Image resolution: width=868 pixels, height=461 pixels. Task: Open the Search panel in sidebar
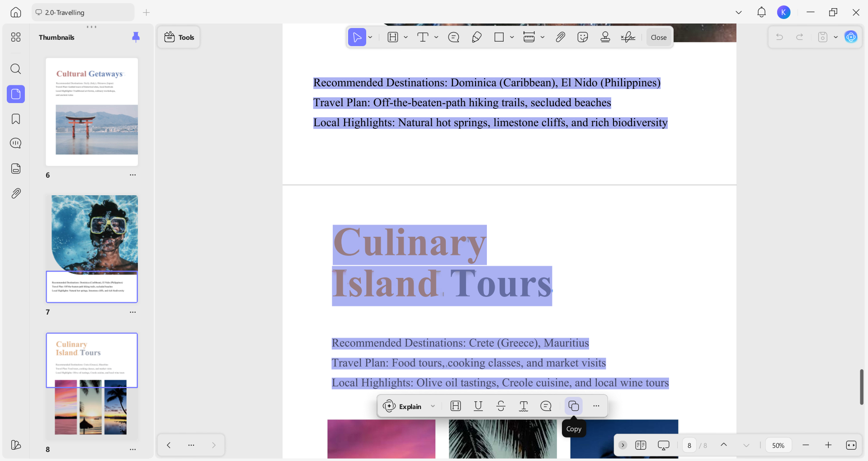pos(16,69)
